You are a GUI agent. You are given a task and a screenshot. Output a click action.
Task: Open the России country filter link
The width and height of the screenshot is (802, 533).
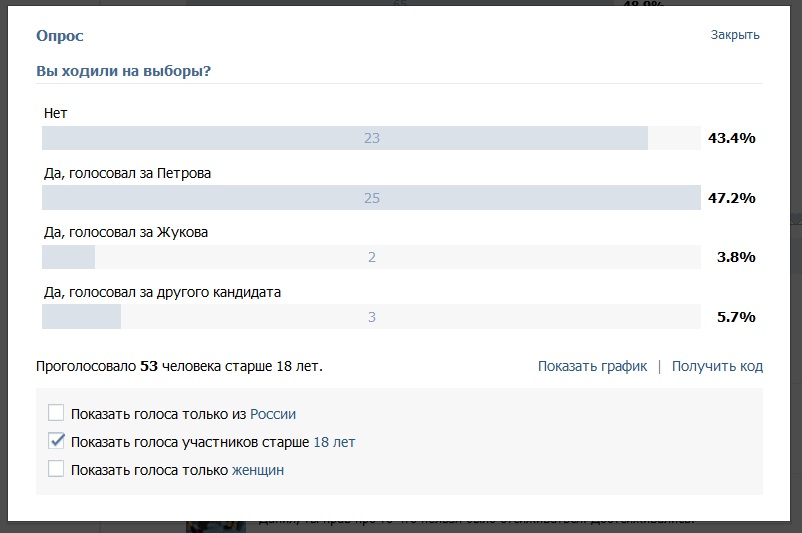pyautogui.click(x=273, y=414)
